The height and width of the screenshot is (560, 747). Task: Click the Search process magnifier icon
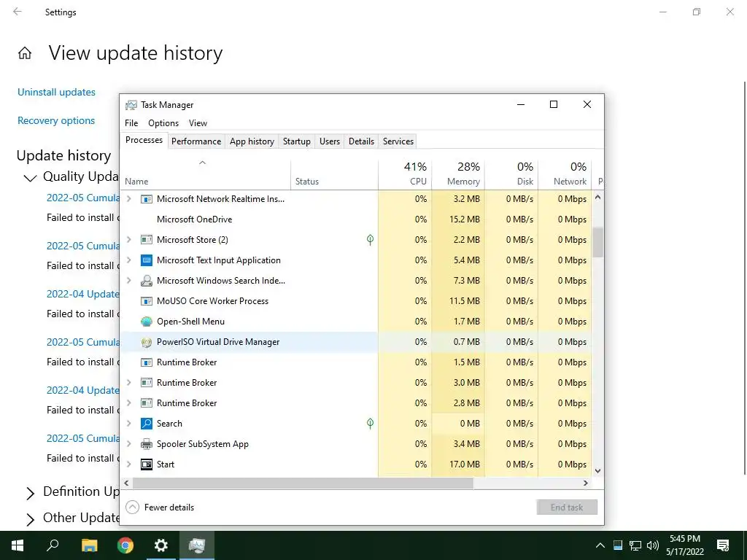146,424
